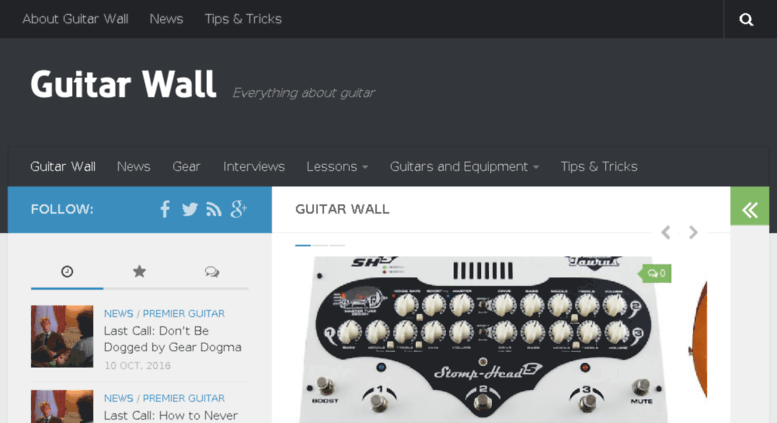The image size is (777, 423).
Task: Show recent comments speech bubble tab
Action: [x=212, y=271]
